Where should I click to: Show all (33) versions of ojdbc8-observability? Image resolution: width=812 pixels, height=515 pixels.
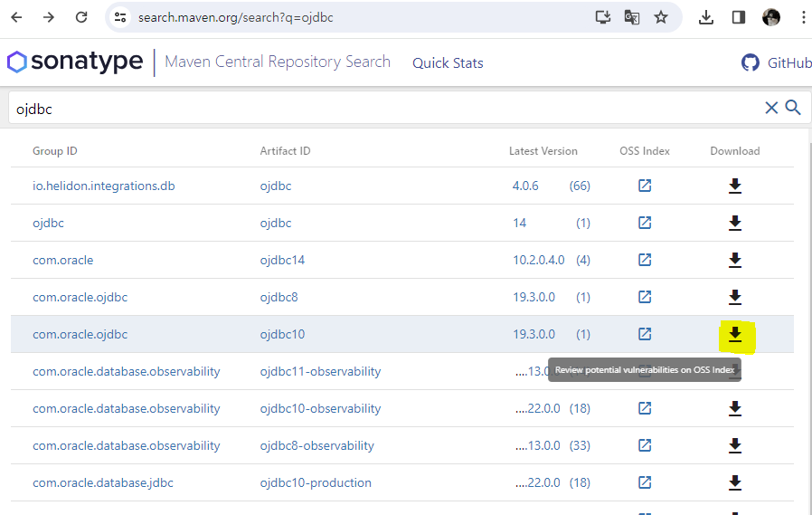(x=580, y=445)
